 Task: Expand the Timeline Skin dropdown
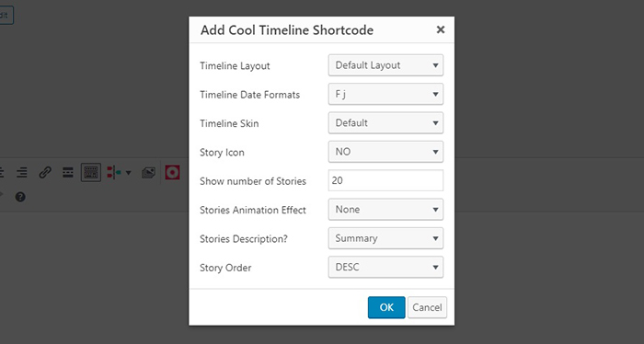(385, 122)
